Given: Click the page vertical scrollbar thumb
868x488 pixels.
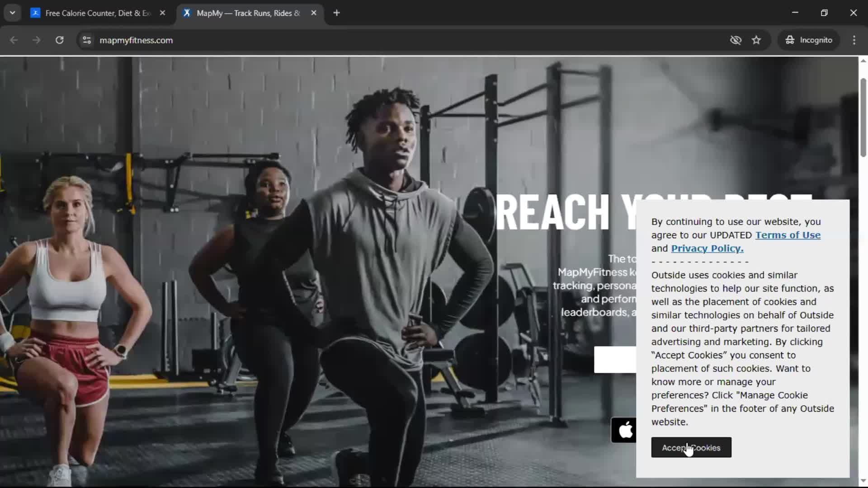Looking at the screenshot, I should pos(863,117).
